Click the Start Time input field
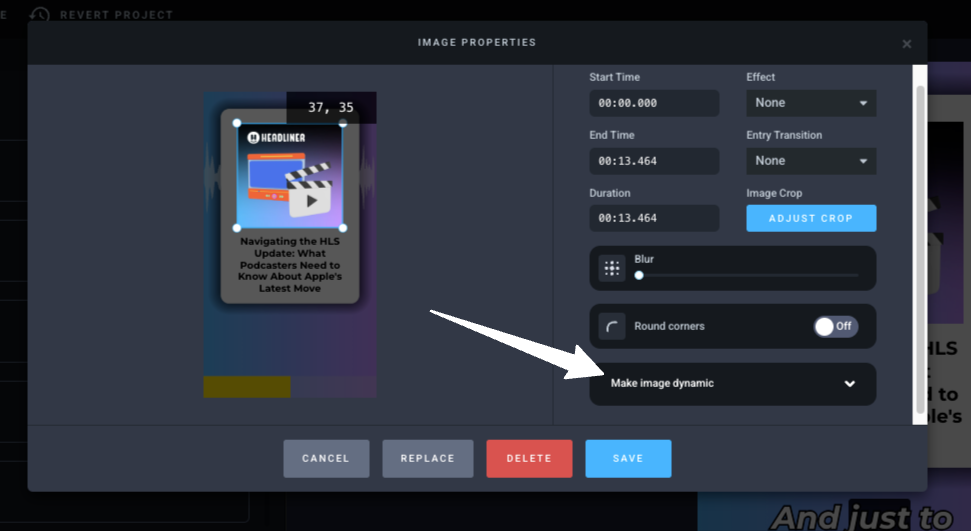Screen dimensions: 971x531 click(653, 103)
